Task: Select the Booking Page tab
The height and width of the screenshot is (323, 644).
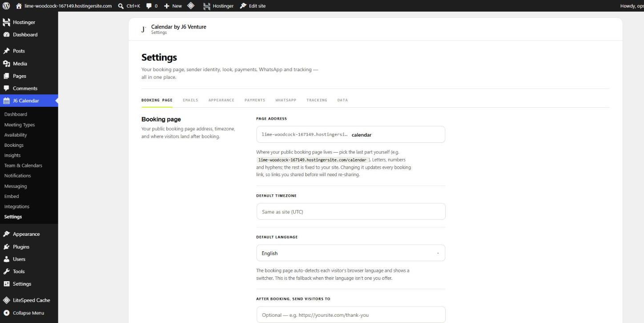Action: 157,100
